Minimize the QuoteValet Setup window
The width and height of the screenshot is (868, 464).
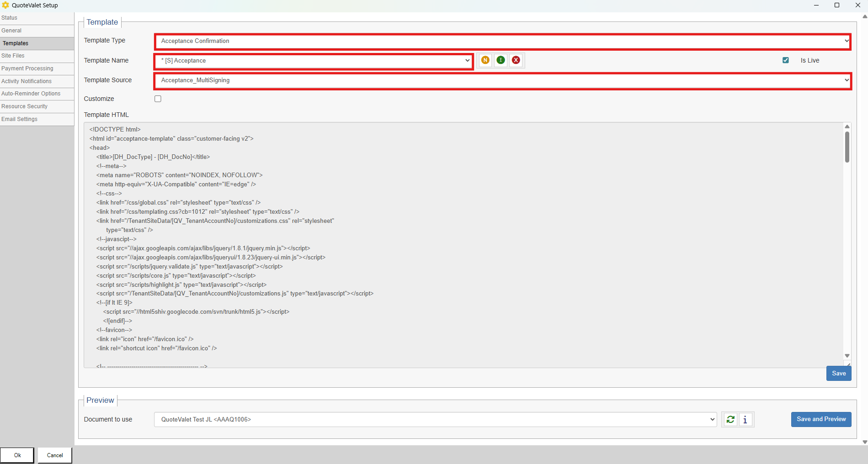pos(816,5)
